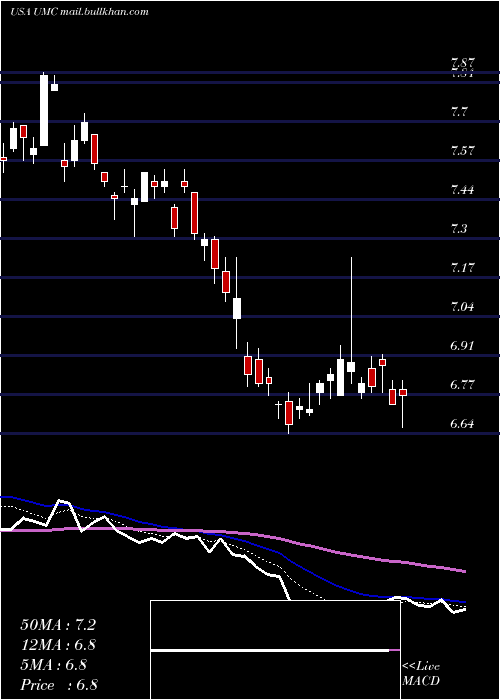Click the 6.91 price level label
The height and width of the screenshot is (700, 500).
[x=462, y=346]
